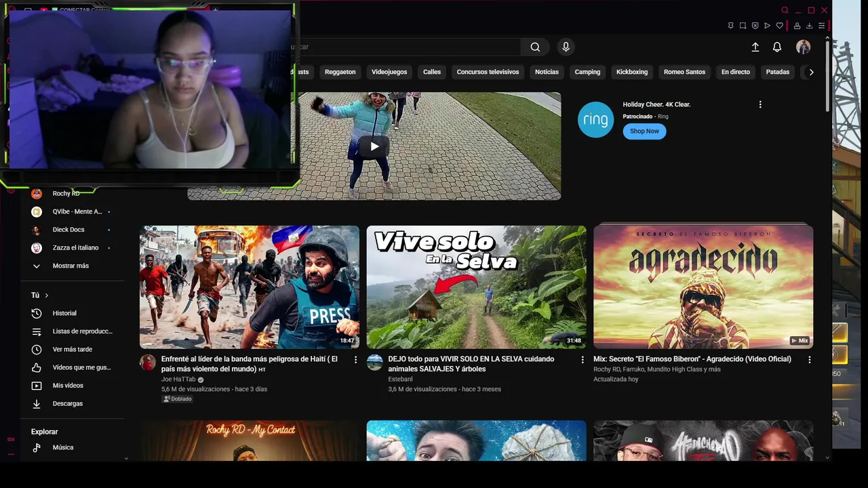
Task: Select the Noticias chip
Action: (547, 72)
